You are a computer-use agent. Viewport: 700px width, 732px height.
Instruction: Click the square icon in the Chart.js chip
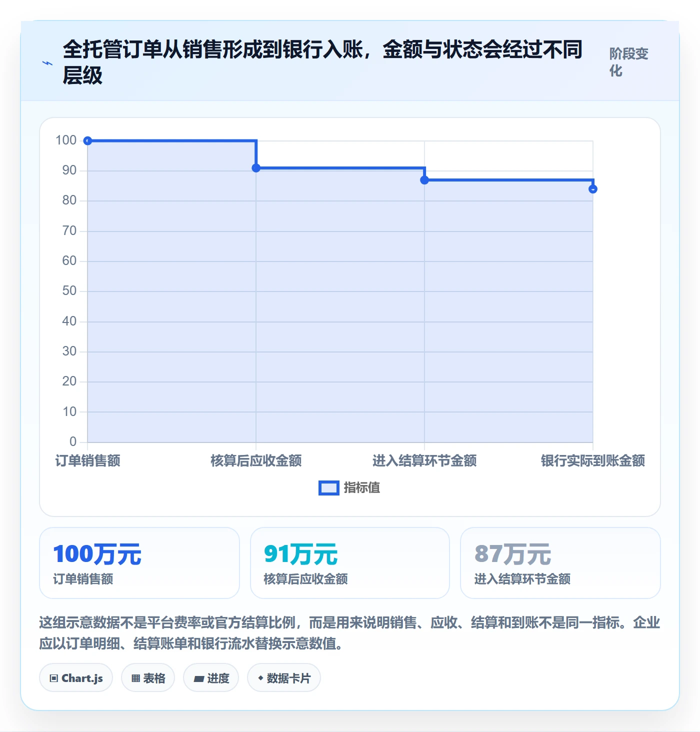point(54,678)
